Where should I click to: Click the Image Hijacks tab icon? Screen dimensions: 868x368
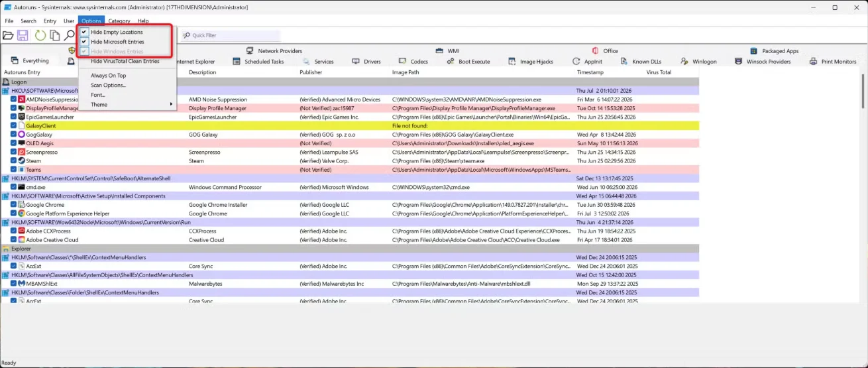pos(512,61)
